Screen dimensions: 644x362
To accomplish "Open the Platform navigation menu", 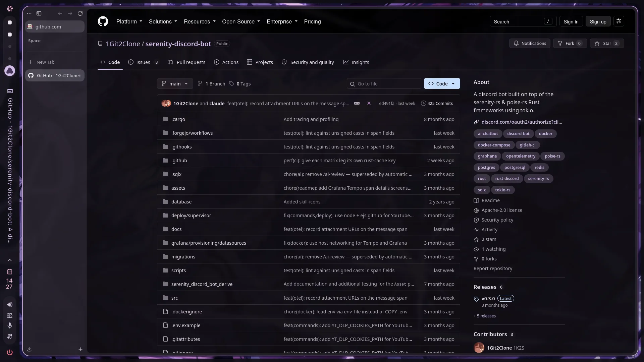I will (129, 21).
